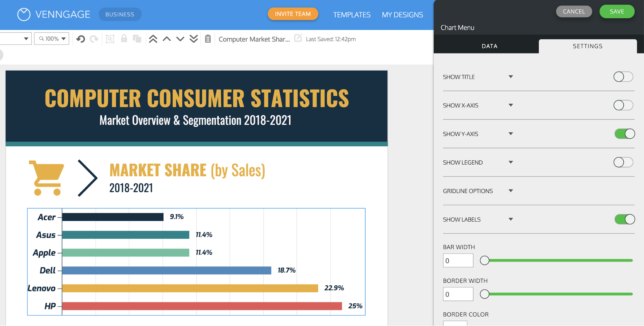Send the element to back
The height and width of the screenshot is (326, 644).
(x=194, y=39)
